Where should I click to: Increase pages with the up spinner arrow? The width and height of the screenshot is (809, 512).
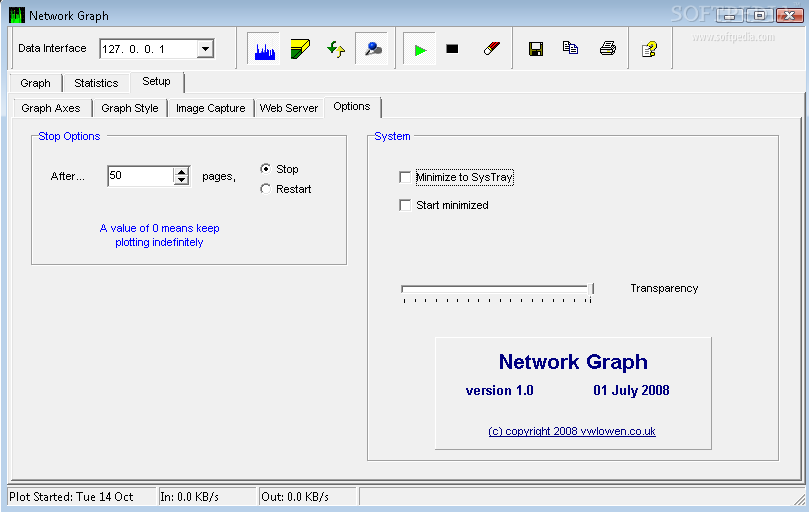tap(181, 171)
